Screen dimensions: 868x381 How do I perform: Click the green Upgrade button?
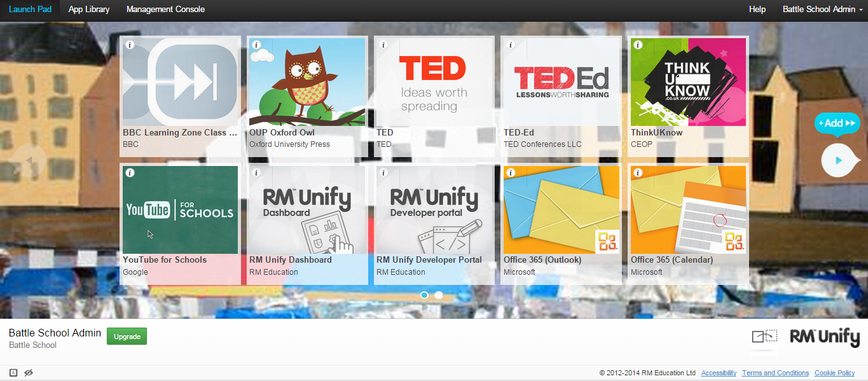coord(127,336)
